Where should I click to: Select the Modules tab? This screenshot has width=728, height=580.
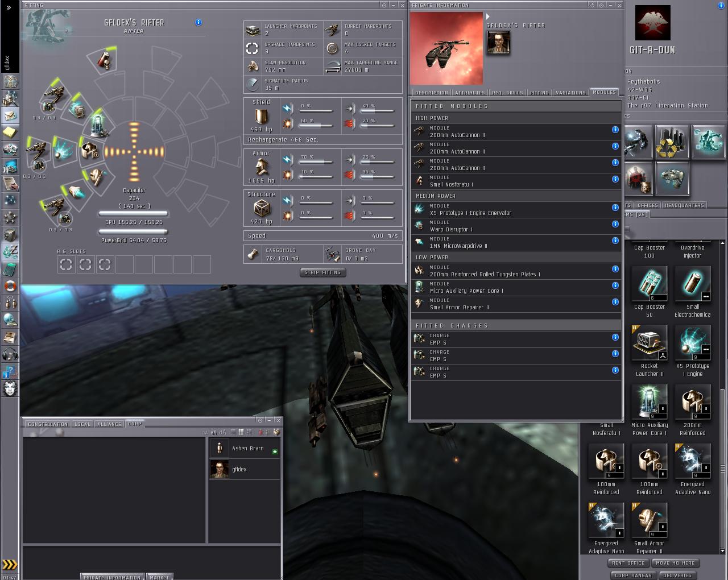(604, 92)
